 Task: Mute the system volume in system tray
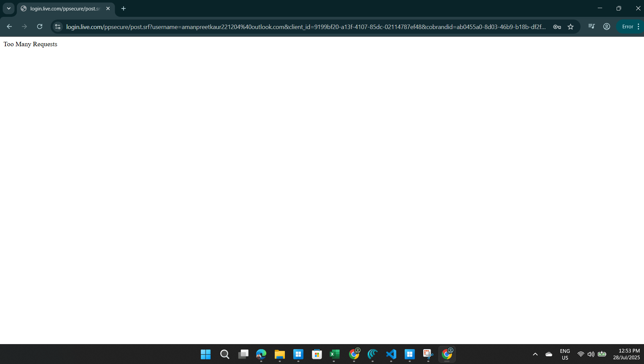[x=591, y=354]
